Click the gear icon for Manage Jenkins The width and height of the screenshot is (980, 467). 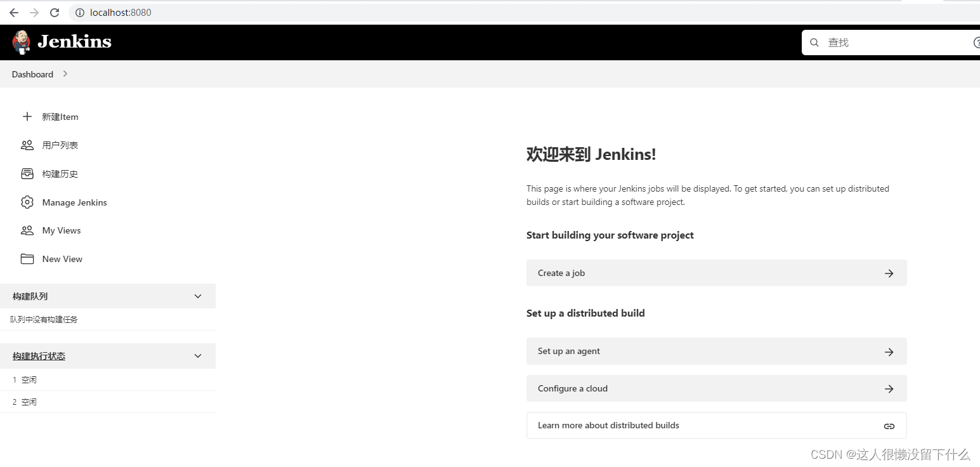[x=27, y=202]
